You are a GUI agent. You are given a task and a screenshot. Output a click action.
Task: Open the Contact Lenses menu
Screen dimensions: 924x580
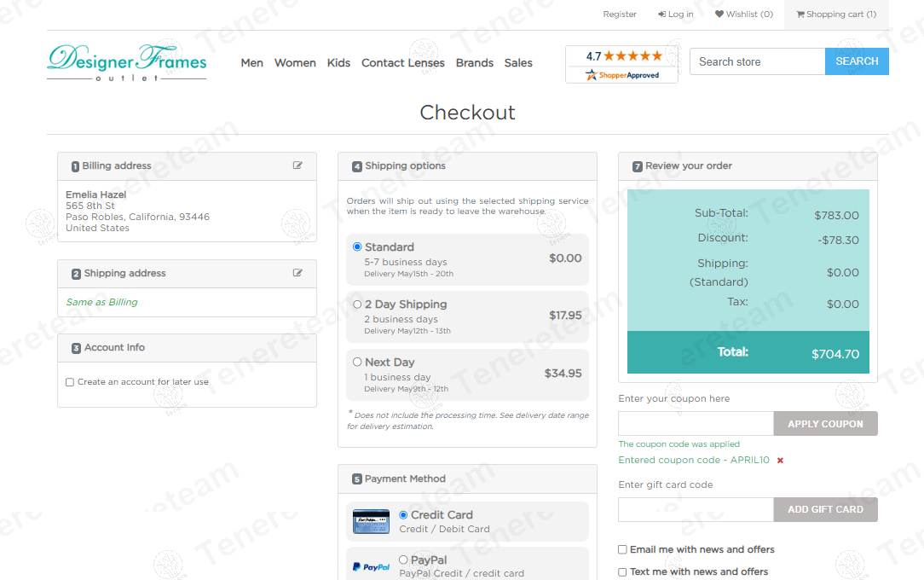tap(402, 63)
